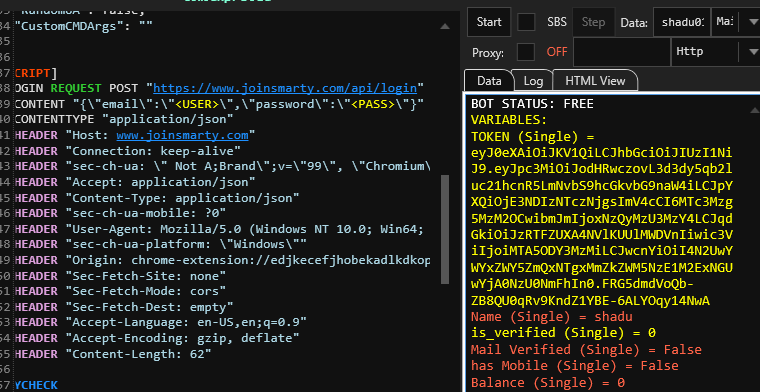The width and height of the screenshot is (760, 392).
Task: Click the joinsmarty.com/api/login URL link
Action: [285, 88]
